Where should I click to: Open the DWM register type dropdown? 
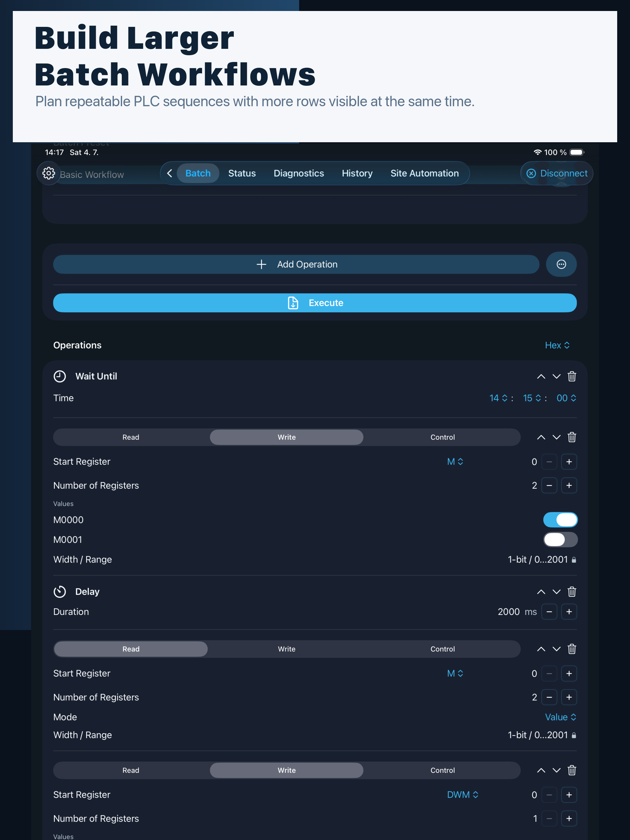462,795
